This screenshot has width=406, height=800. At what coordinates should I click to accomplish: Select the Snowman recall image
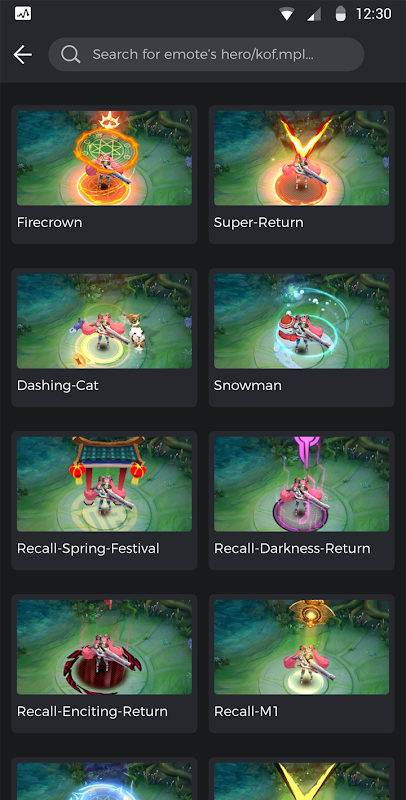(x=301, y=321)
